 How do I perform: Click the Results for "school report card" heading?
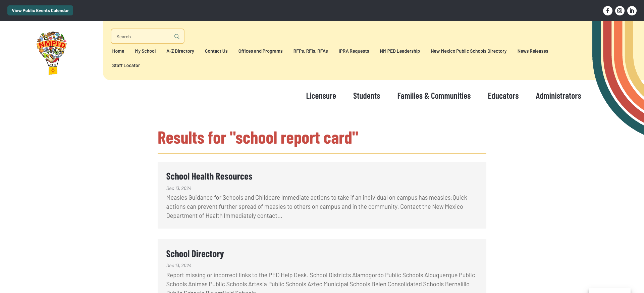click(x=258, y=138)
